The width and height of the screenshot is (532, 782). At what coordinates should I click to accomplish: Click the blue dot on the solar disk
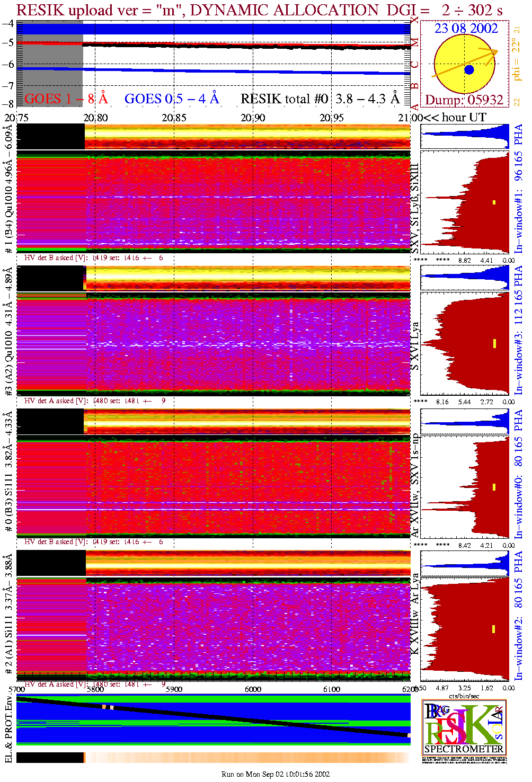(469, 70)
